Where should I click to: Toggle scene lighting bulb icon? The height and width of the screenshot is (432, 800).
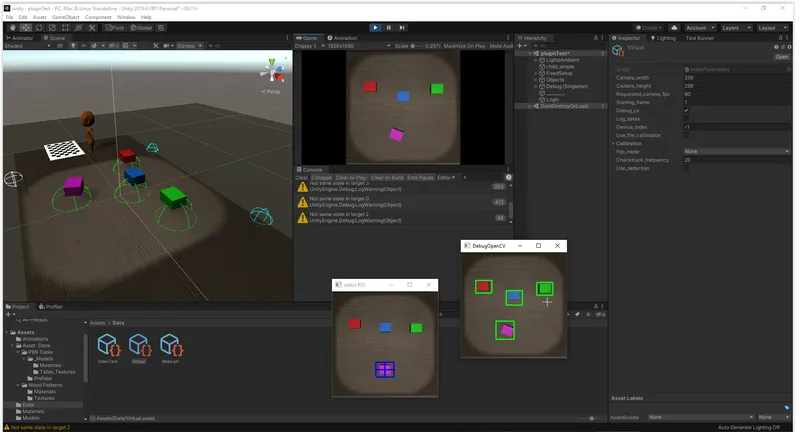click(73, 45)
